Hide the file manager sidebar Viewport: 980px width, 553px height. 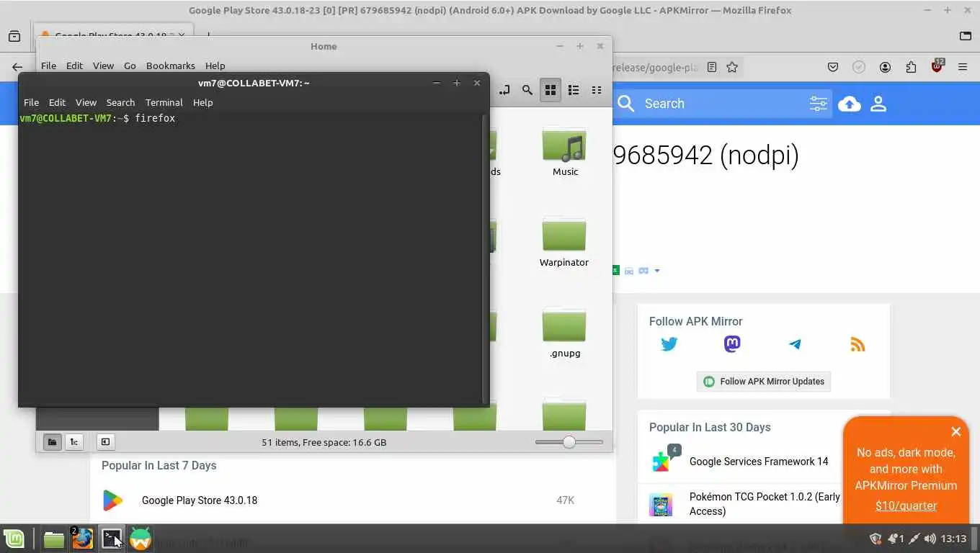tap(105, 442)
